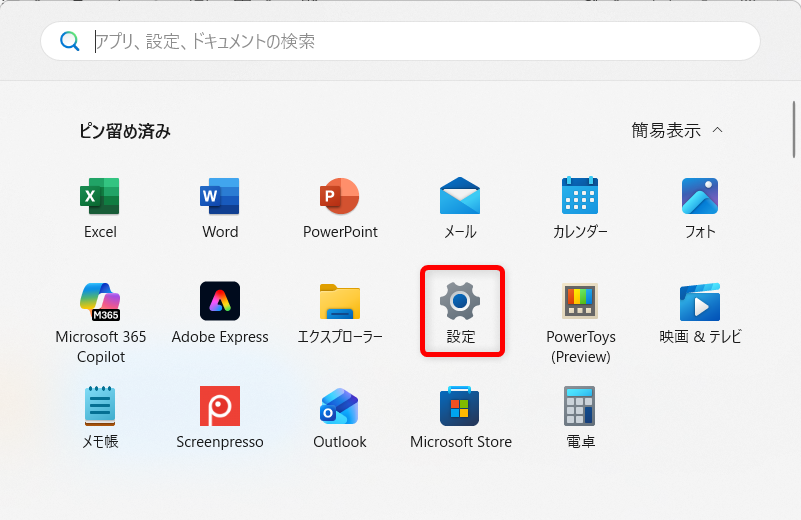Viewport: 801px width, 520px height.
Task: Launch the 電卓 calculator app
Action: (580, 406)
